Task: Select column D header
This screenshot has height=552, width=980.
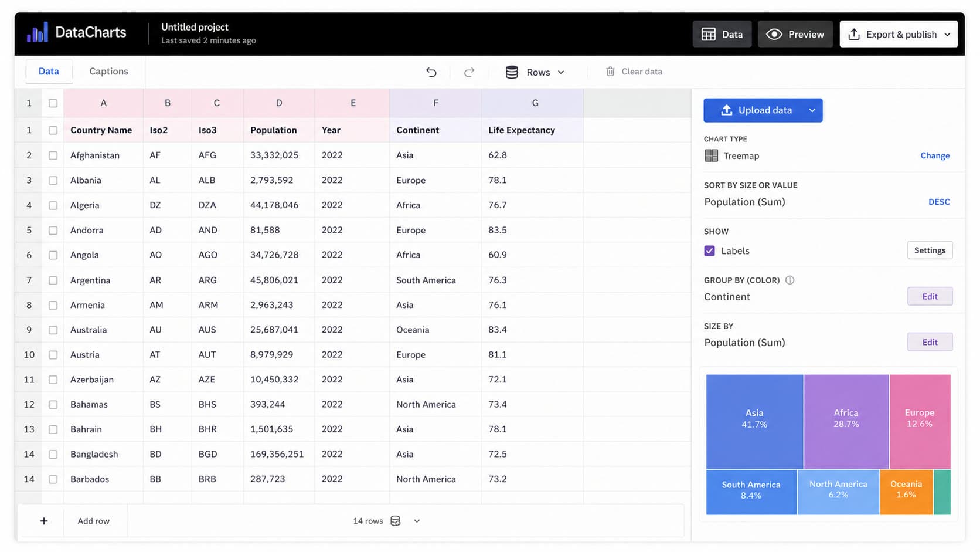Action: (x=279, y=103)
